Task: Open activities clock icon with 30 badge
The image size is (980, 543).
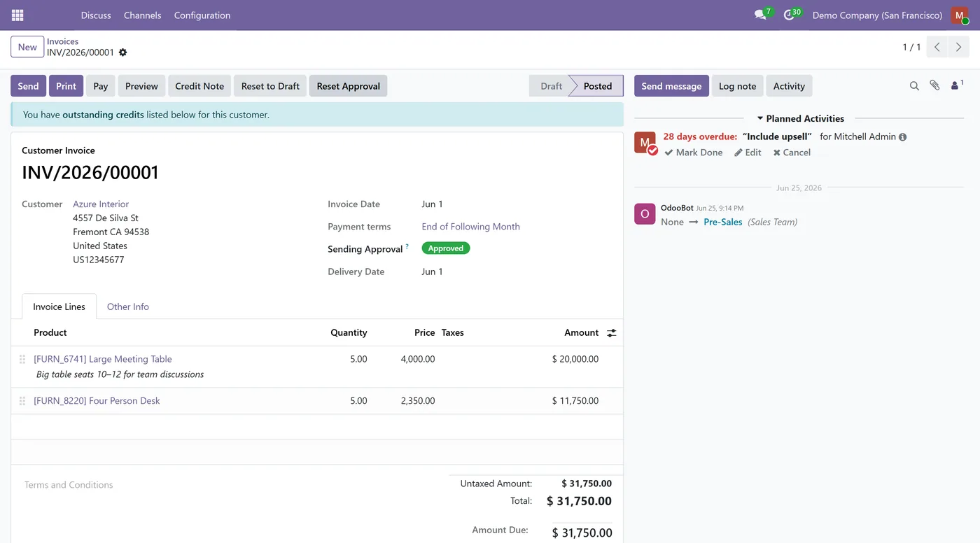Action: 790,15
